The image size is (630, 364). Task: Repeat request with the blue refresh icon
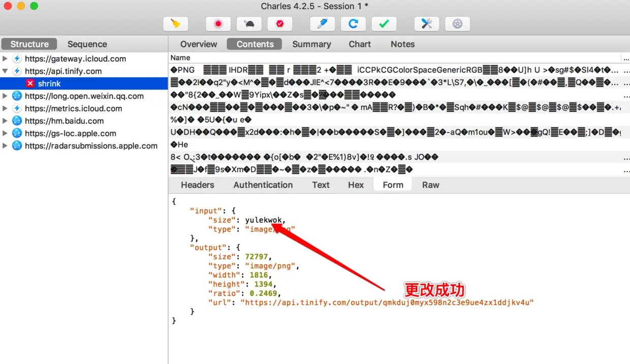(354, 24)
